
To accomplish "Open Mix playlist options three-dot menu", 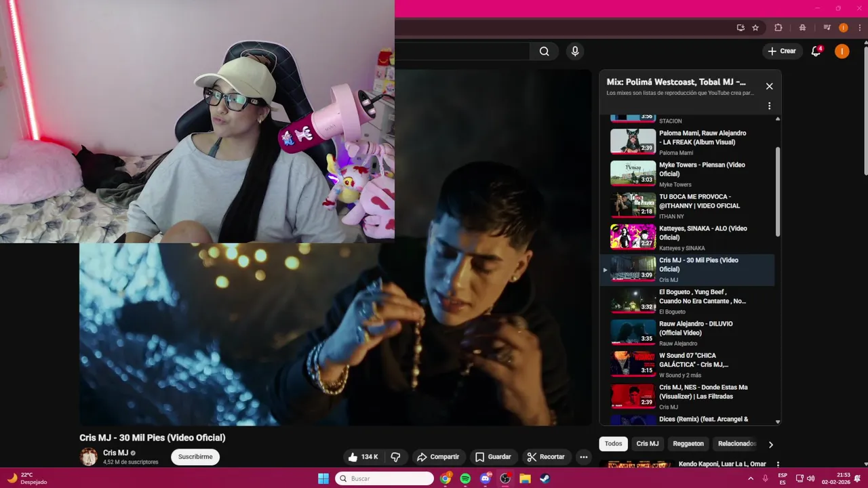I will 769,106.
